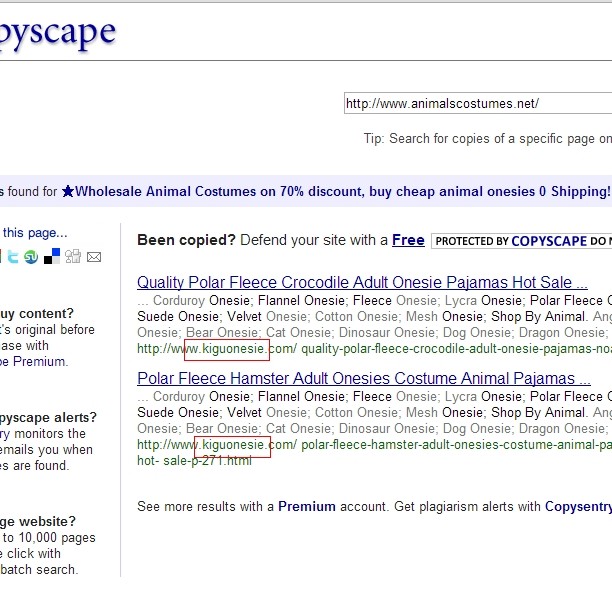The height and width of the screenshot is (607, 612).
Task: Click the Protected by Copyscape banner
Action: tap(521, 241)
